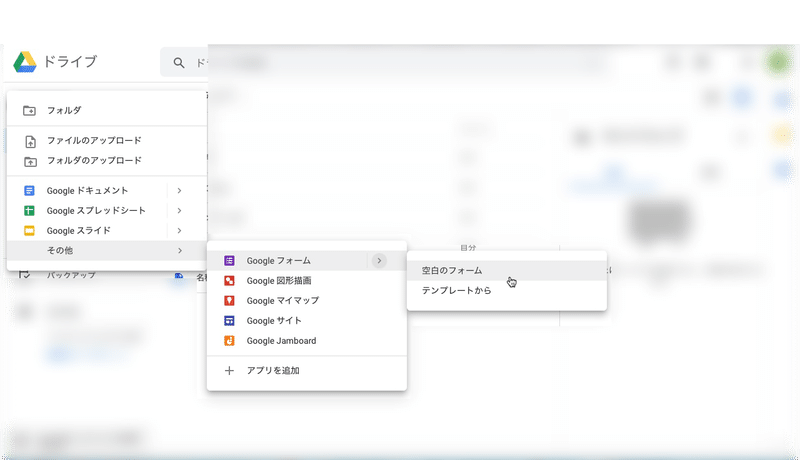The width and height of the screenshot is (800, 460).
Task: Choose テンプレートから option
Action: pyautogui.click(x=507, y=290)
